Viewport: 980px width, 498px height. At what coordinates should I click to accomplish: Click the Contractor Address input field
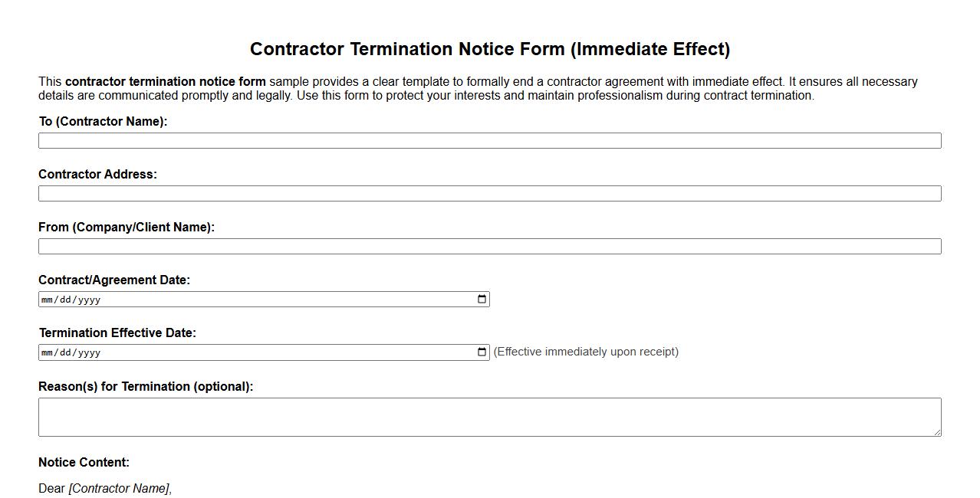click(x=489, y=193)
